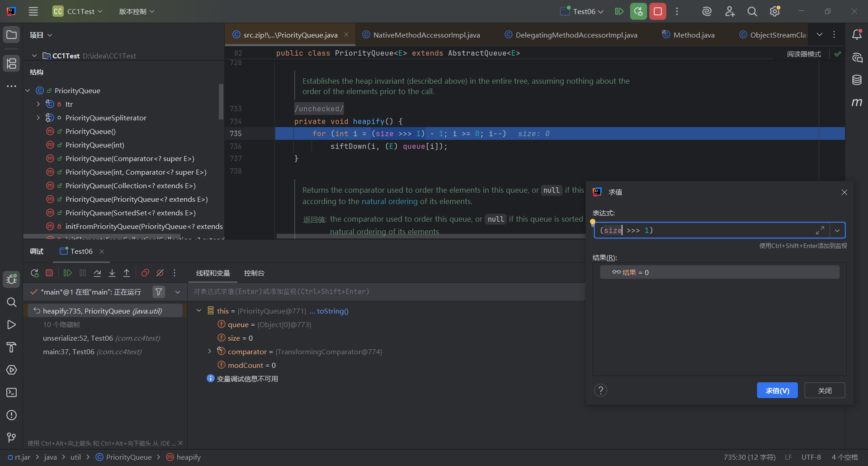Open the Console tab in debugger
Screen dimensions: 868x466
tap(254, 273)
